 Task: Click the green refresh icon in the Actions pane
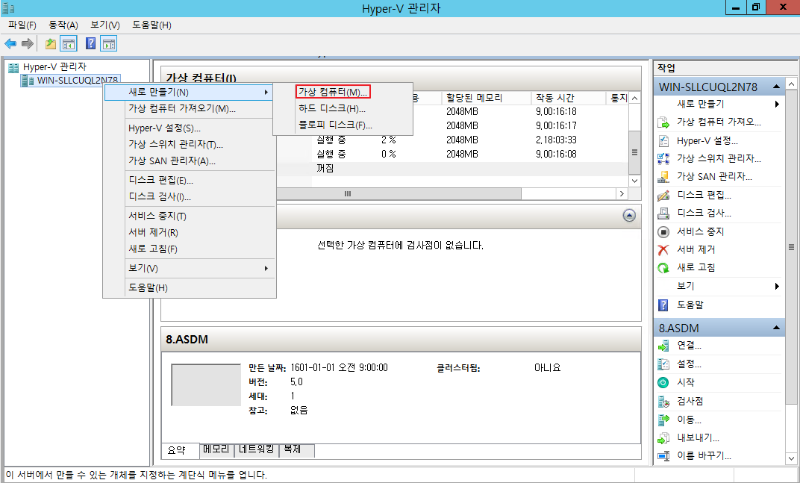663,268
